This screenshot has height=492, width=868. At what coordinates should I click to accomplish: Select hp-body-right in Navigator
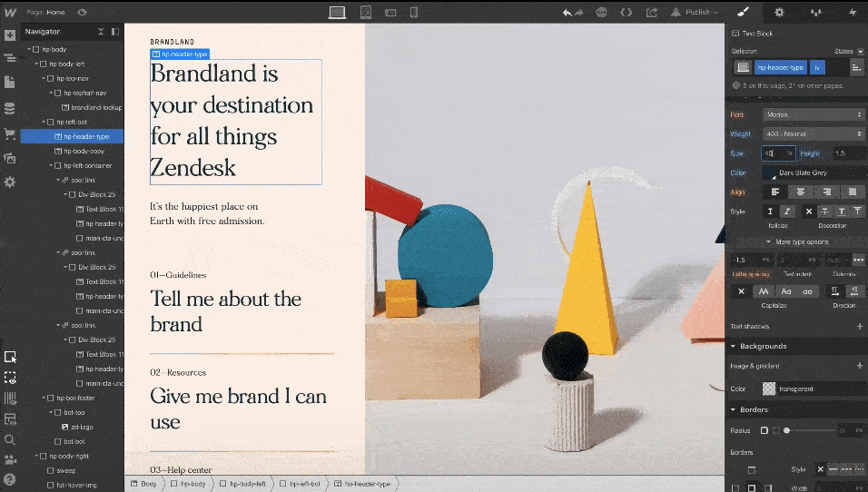tap(72, 456)
